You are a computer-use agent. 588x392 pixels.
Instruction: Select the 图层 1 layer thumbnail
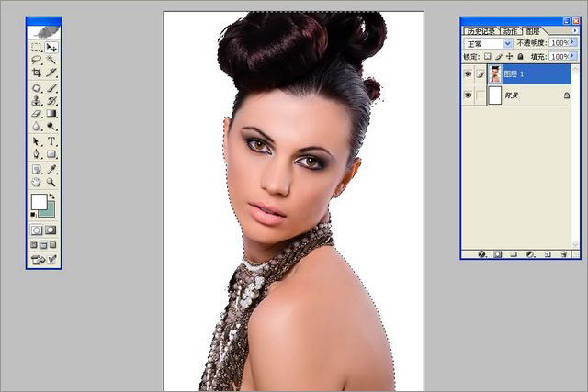pyautogui.click(x=494, y=73)
